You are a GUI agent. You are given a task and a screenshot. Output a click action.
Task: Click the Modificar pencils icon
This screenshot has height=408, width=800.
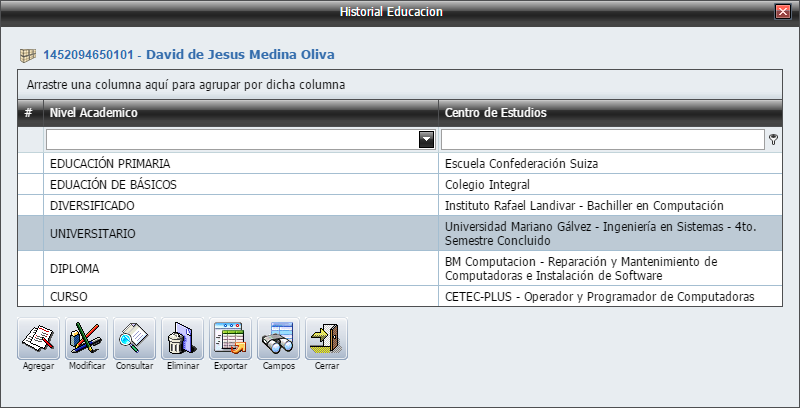[x=86, y=339]
